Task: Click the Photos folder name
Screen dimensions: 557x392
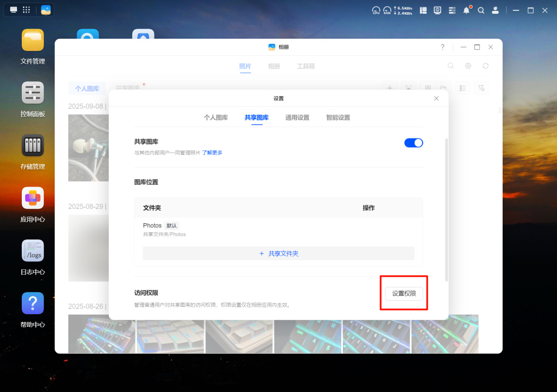Action: click(x=152, y=225)
